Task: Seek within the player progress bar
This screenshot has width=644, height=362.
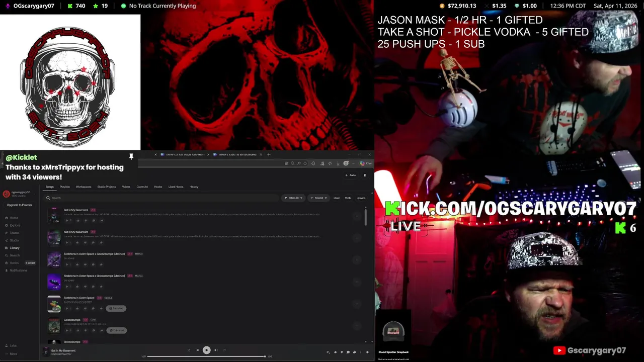Action: click(206, 356)
